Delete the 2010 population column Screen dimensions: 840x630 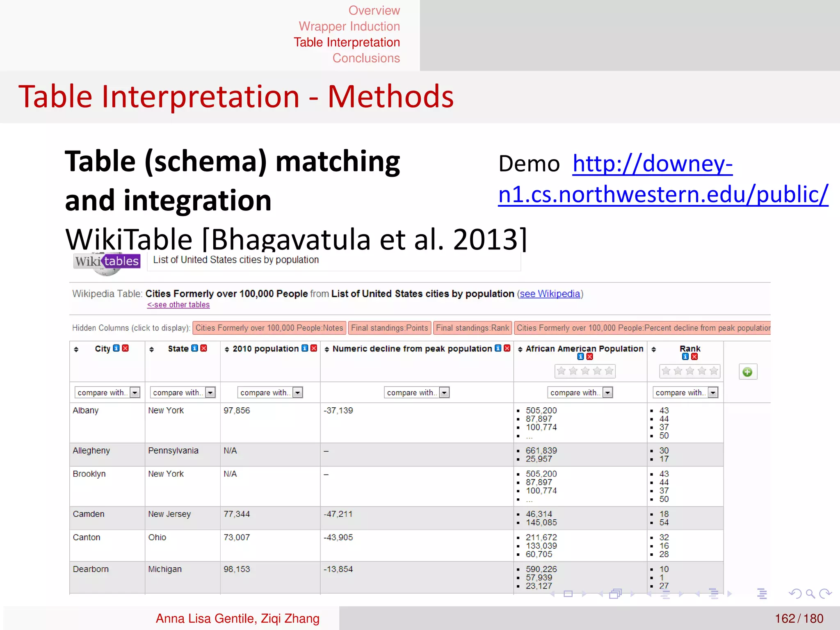point(314,348)
